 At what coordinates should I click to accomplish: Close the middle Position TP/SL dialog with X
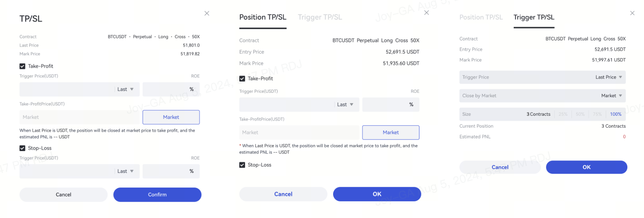[427, 13]
